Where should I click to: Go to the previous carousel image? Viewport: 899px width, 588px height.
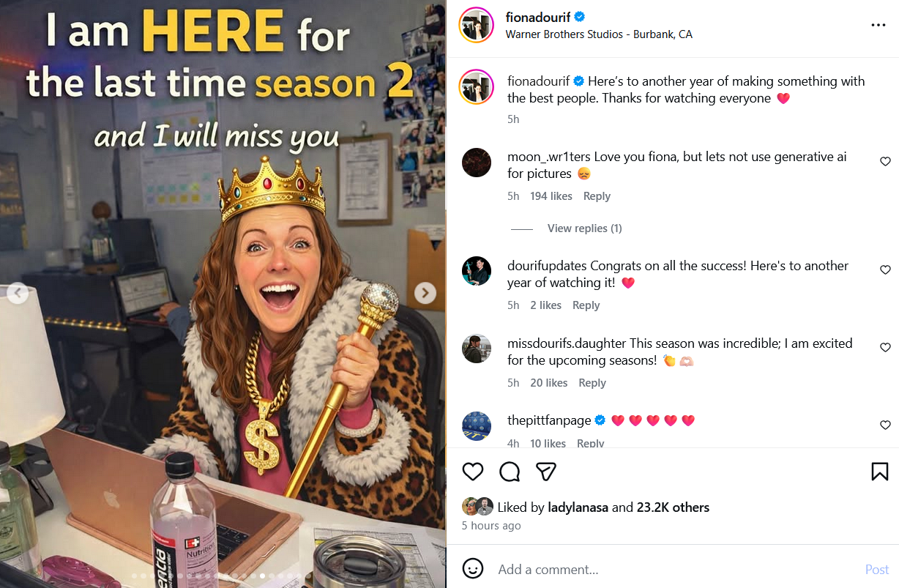click(x=18, y=294)
